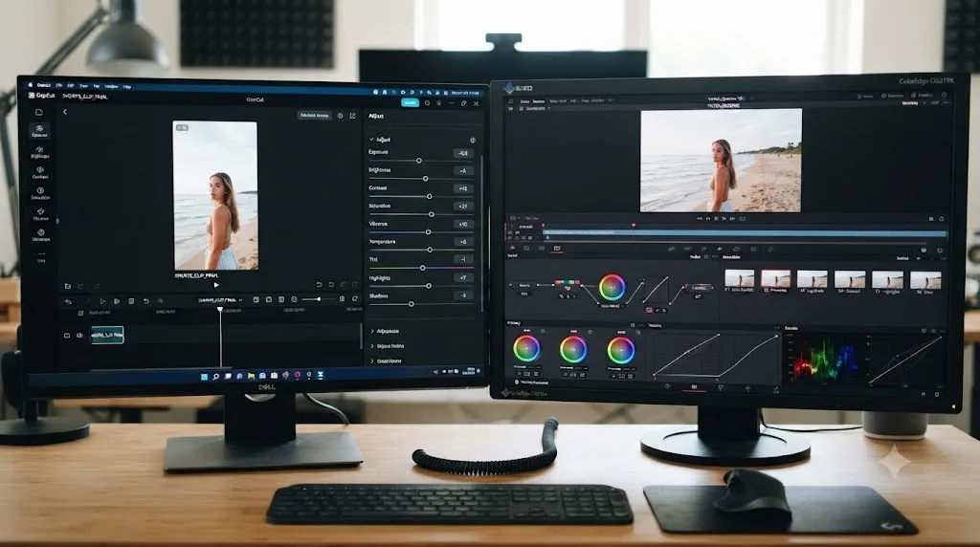The image size is (980, 547).
Task: Toggle the switch at color wheels panel bottom
Action: (x=517, y=382)
